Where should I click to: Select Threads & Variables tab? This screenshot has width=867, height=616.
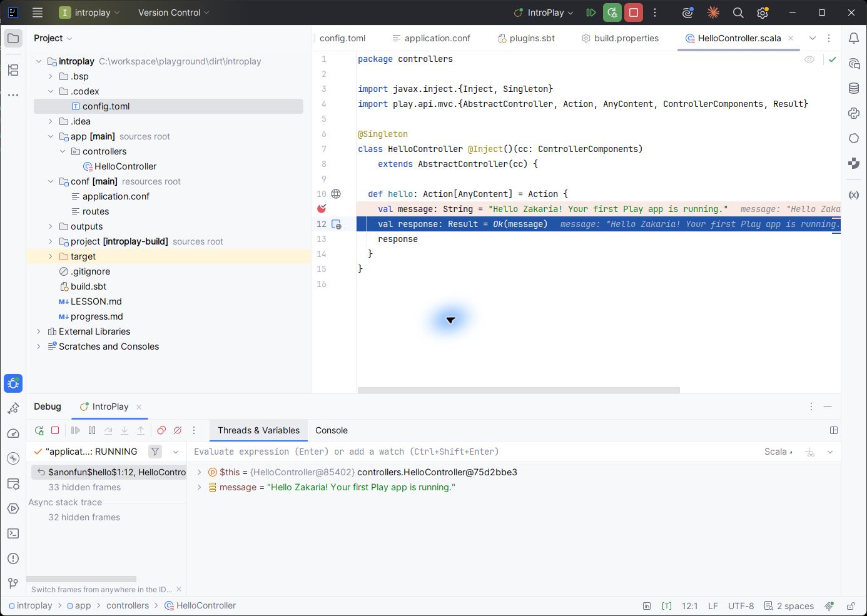click(x=258, y=430)
